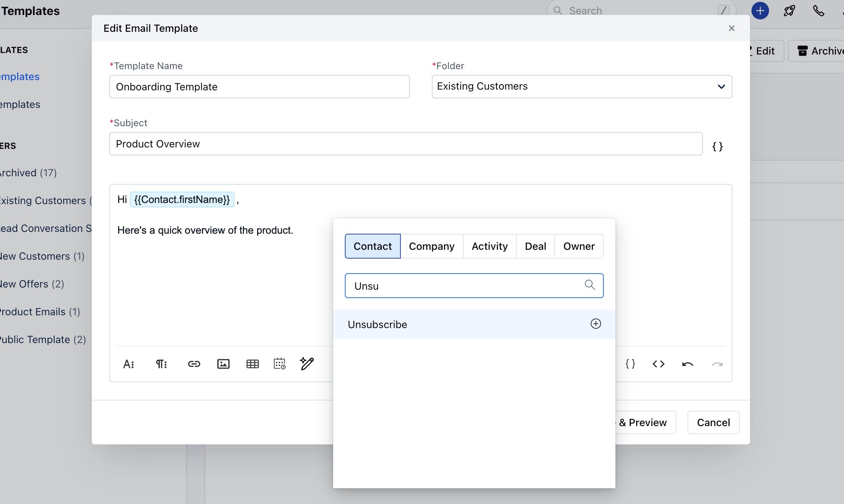
Task: Click the AI writing pen icon
Action: pyautogui.click(x=307, y=364)
